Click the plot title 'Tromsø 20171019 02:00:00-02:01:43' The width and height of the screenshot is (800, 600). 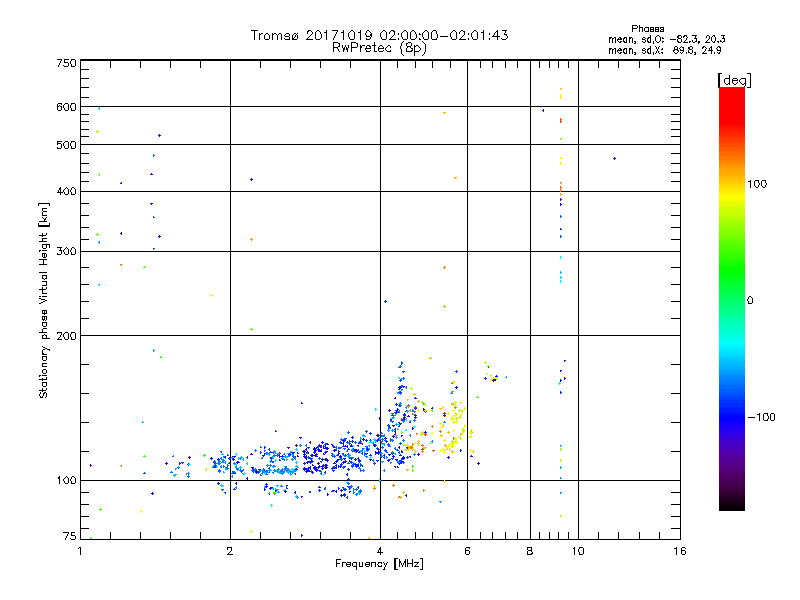(379, 35)
